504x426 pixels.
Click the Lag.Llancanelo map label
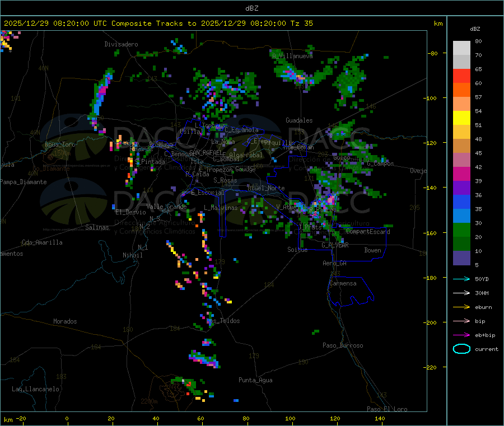[x=35, y=389]
